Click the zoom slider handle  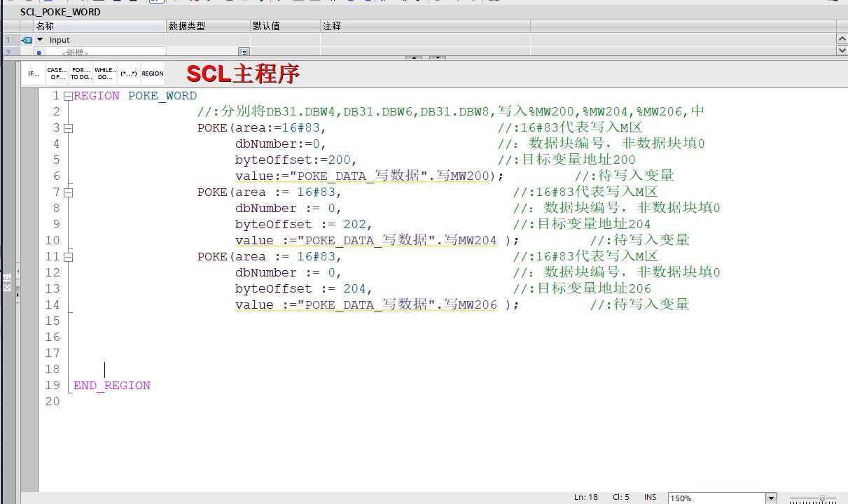[x=822, y=498]
